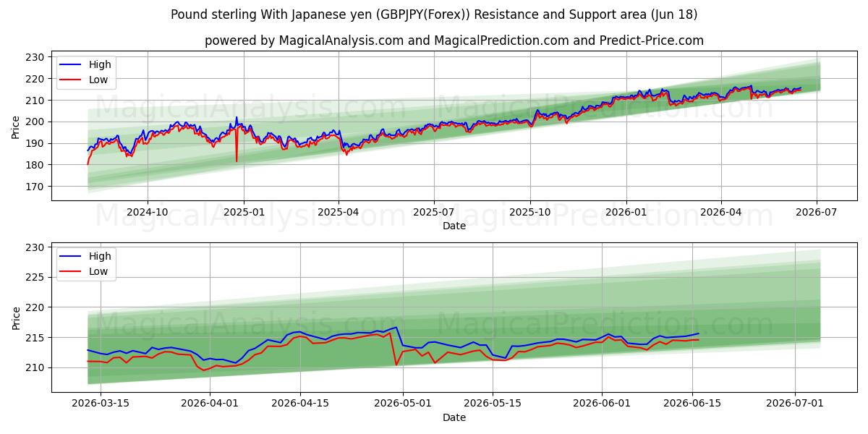Click 'High' in the top chart legend
Viewport: 868px width, 434px height.
(100, 64)
